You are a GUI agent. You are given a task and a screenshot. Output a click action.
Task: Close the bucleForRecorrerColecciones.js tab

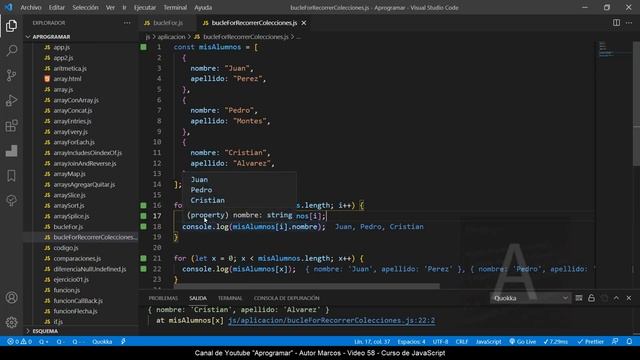[x=304, y=23]
